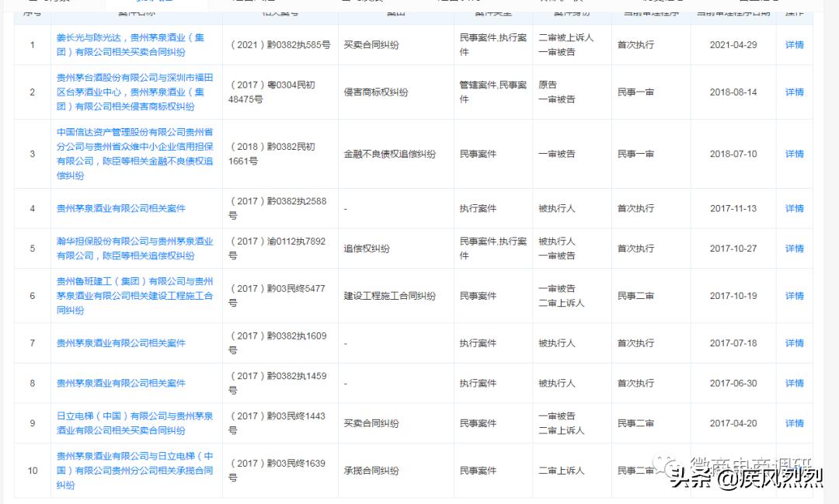View 详情 for the 2017-11-13 execution case
The width and height of the screenshot is (839, 504).
click(x=793, y=208)
